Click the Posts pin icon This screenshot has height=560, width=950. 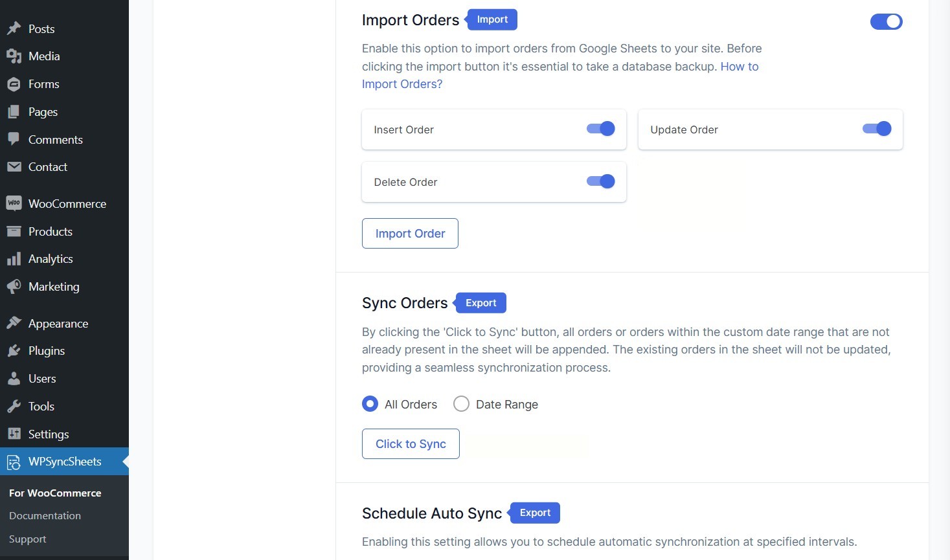point(14,28)
